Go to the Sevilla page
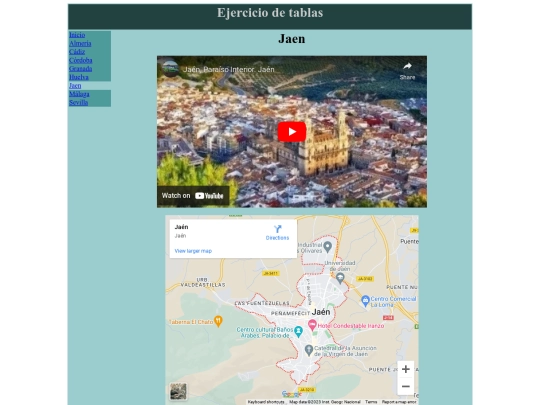 tap(79, 102)
